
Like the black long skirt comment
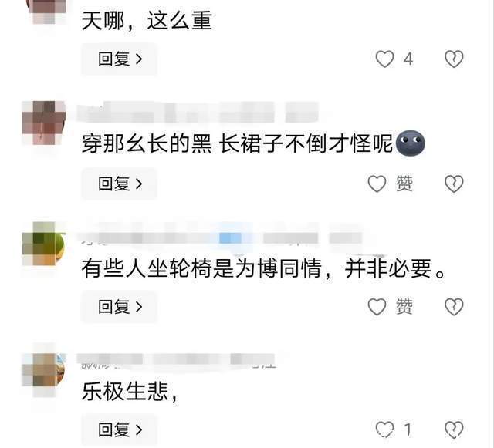[x=377, y=184]
